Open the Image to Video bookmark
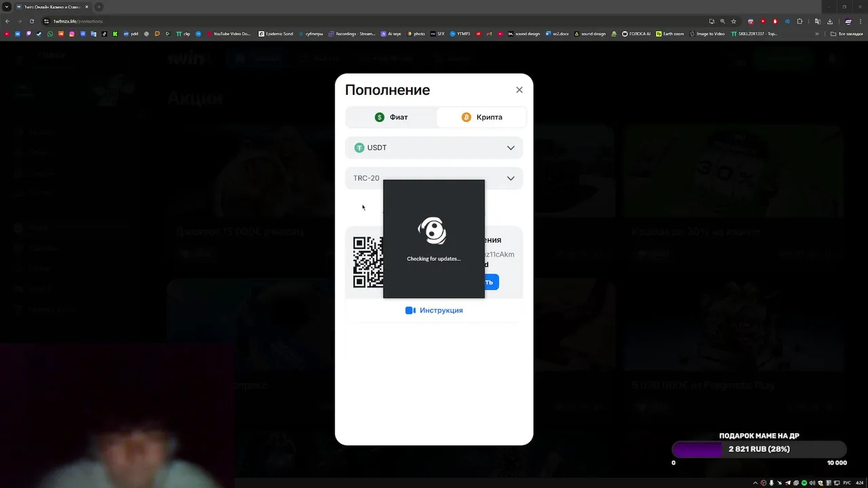The image size is (868, 488). tap(707, 34)
